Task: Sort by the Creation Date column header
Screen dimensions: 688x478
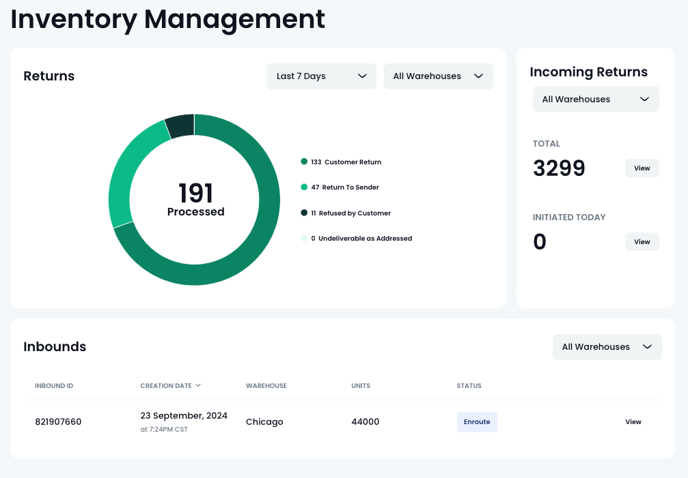Action: click(x=170, y=385)
